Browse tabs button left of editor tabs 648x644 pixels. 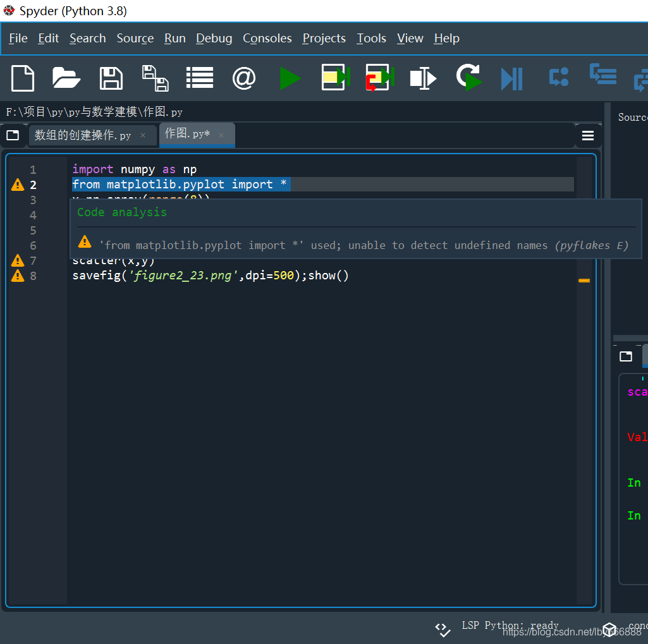point(13,135)
